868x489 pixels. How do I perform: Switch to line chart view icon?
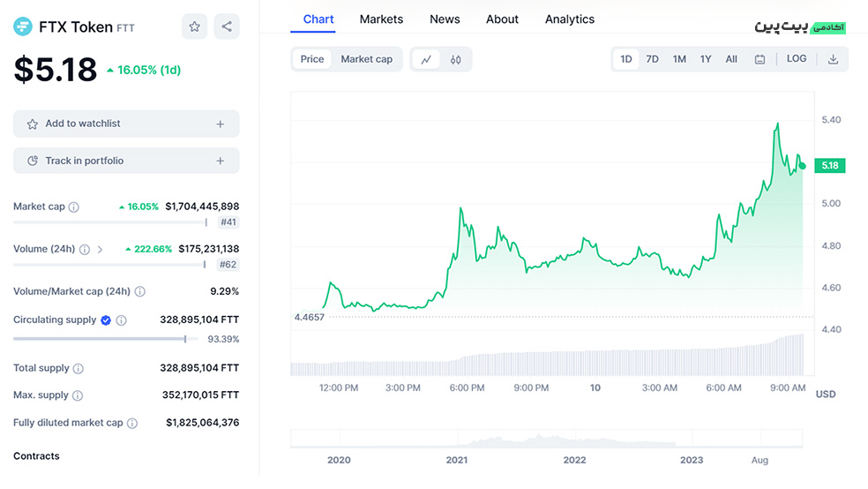(x=426, y=59)
